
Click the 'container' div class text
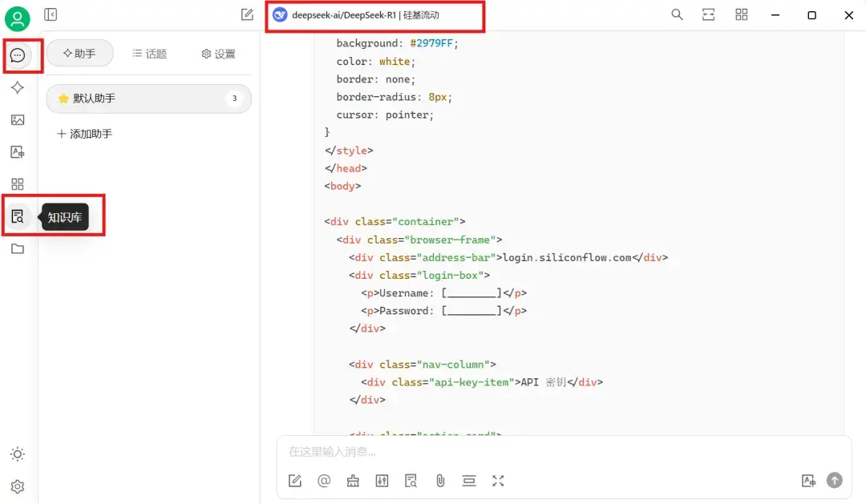click(x=425, y=221)
